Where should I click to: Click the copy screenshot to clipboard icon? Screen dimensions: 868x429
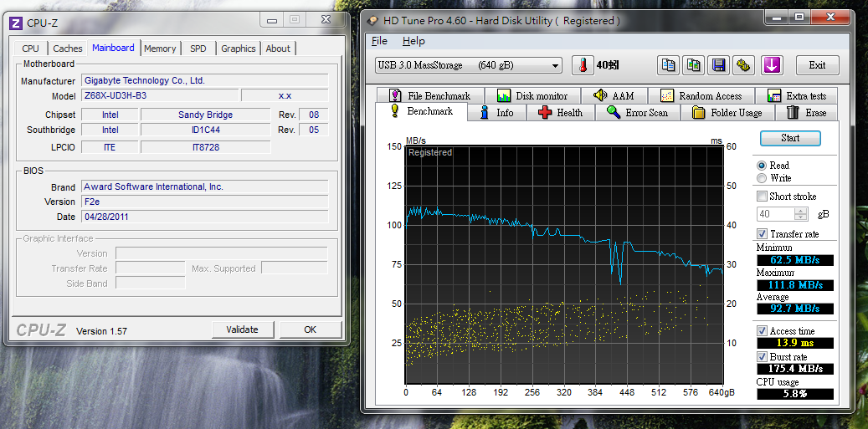pos(694,65)
